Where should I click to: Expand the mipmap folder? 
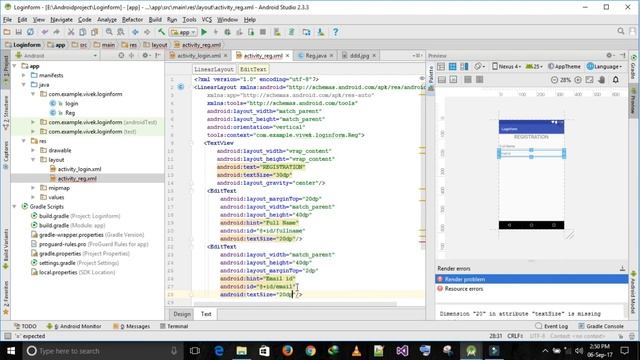tap(33, 188)
